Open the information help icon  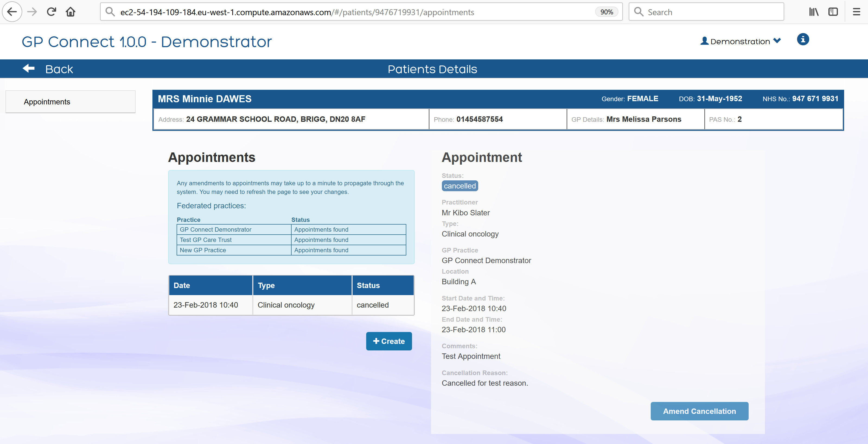(803, 39)
